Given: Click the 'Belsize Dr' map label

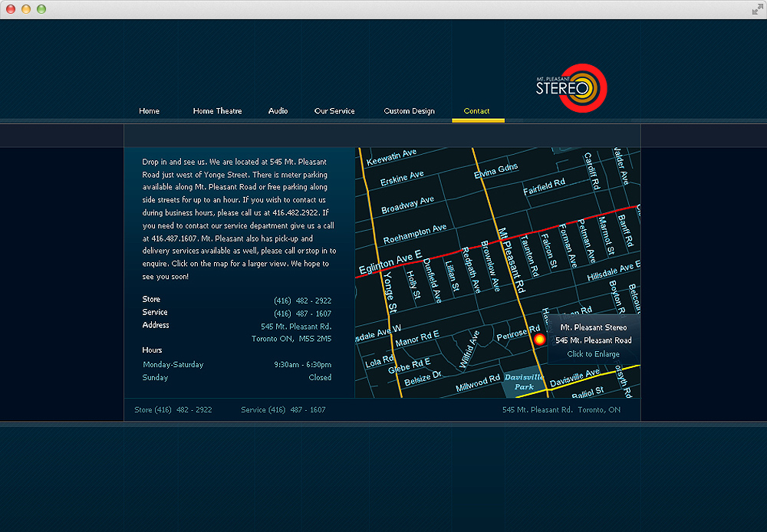Looking at the screenshot, I should point(423,378).
